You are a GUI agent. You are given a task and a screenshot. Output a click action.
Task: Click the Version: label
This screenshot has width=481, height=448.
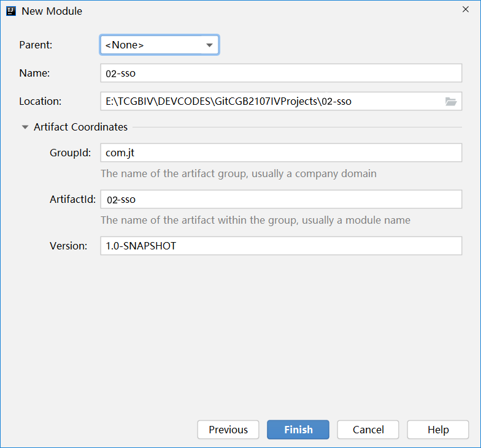(69, 246)
